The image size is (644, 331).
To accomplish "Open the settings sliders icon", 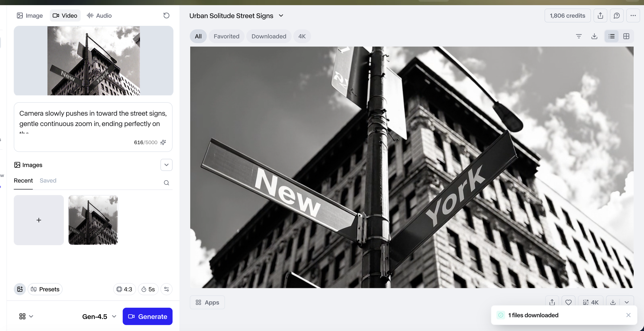I will [166, 289].
